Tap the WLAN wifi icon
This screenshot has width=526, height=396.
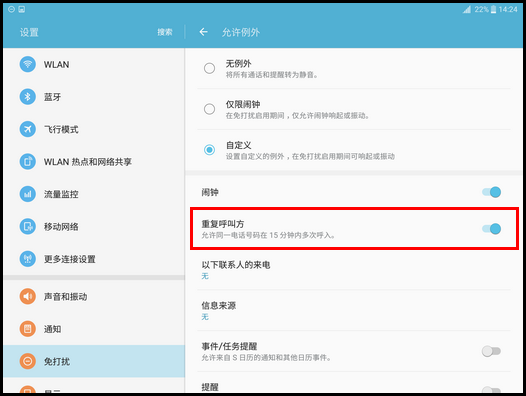28,64
